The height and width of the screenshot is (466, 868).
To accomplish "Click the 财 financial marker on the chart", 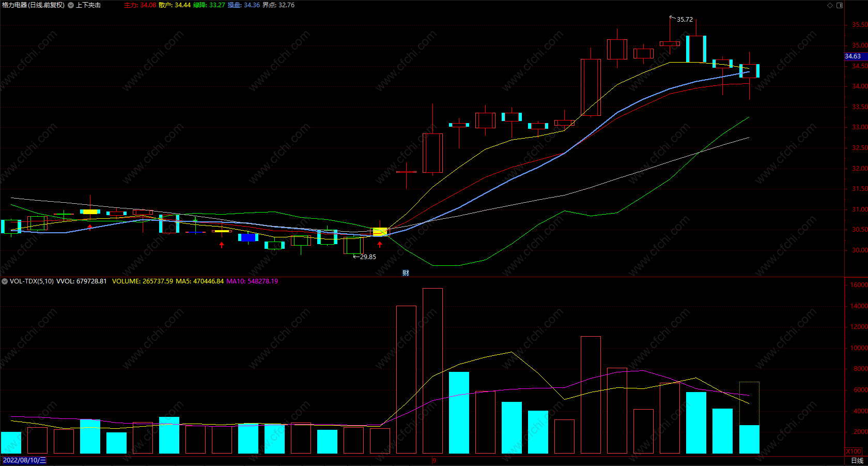I will (406, 273).
